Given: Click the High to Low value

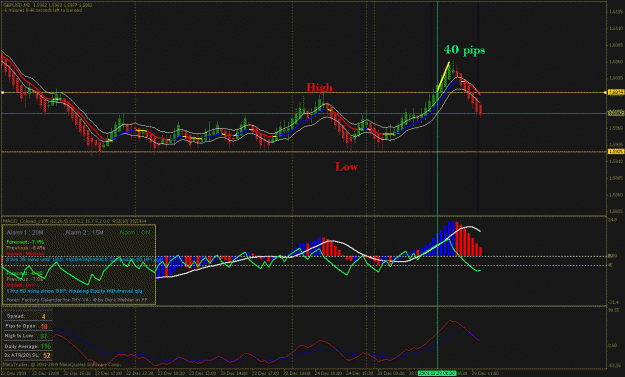Looking at the screenshot, I should pyautogui.click(x=44, y=336).
